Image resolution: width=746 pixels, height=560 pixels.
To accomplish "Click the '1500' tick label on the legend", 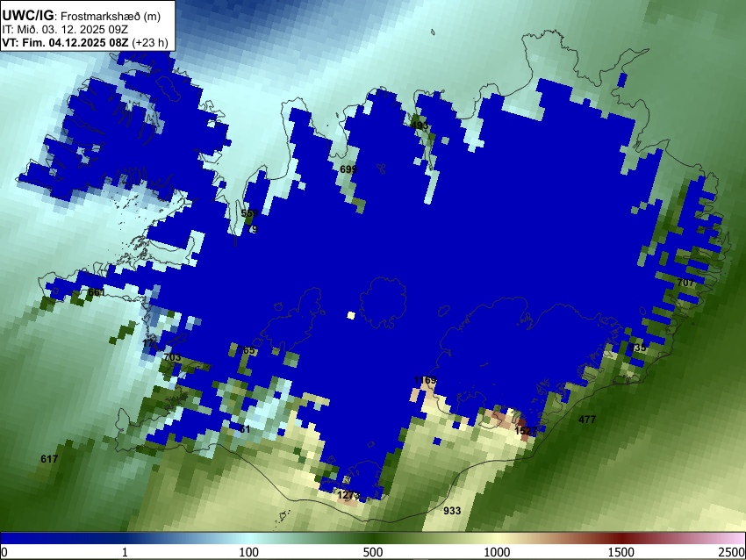I will click(x=621, y=552).
